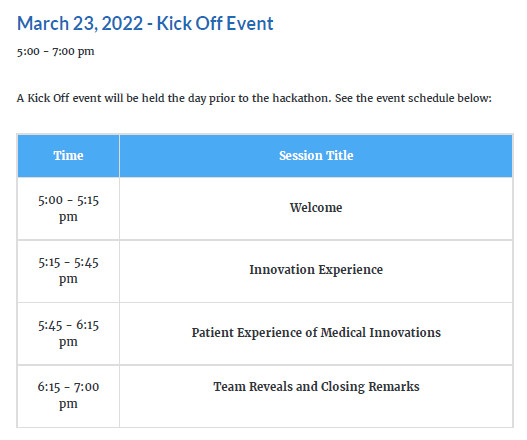Viewport: 527px width, 440px height.
Task: Click the Session Title column header
Action: [316, 156]
